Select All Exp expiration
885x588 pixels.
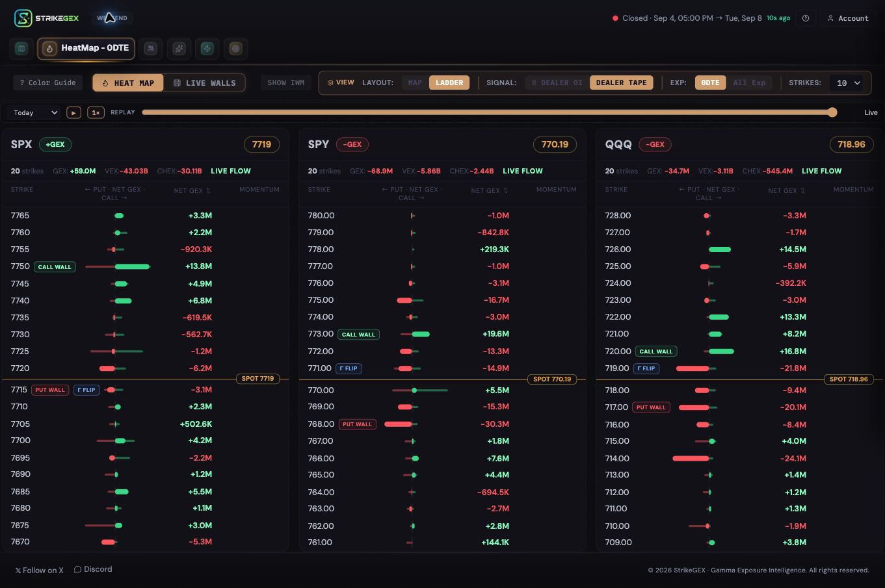click(749, 83)
